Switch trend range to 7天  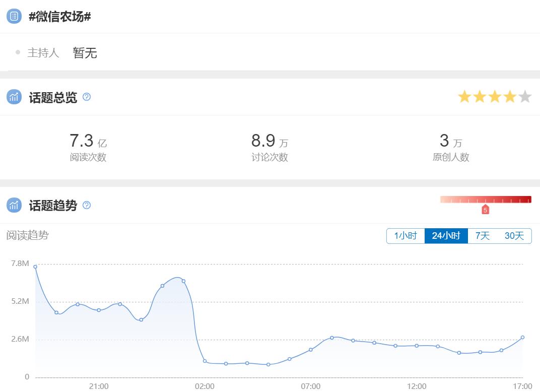[x=483, y=236]
